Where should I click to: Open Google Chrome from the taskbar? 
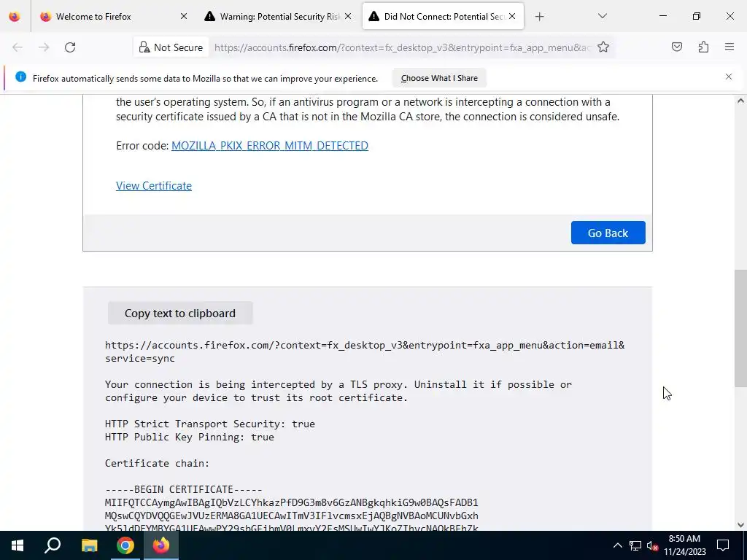(125, 545)
